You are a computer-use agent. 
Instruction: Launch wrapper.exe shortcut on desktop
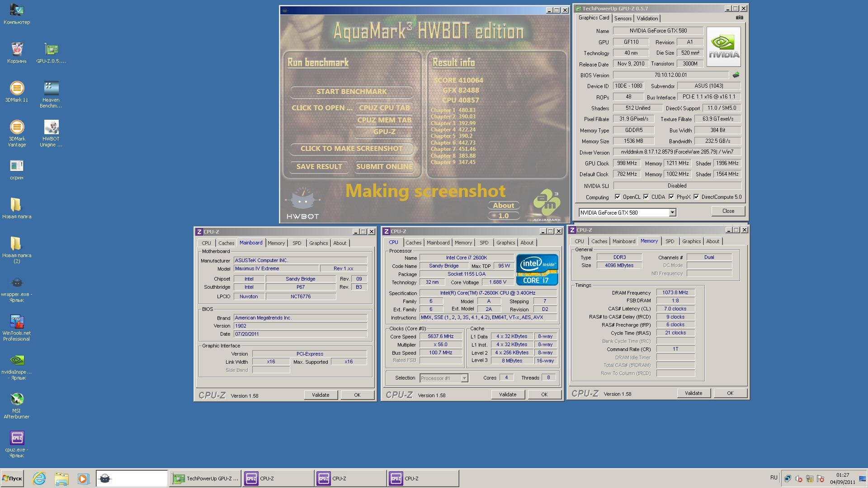17,289
